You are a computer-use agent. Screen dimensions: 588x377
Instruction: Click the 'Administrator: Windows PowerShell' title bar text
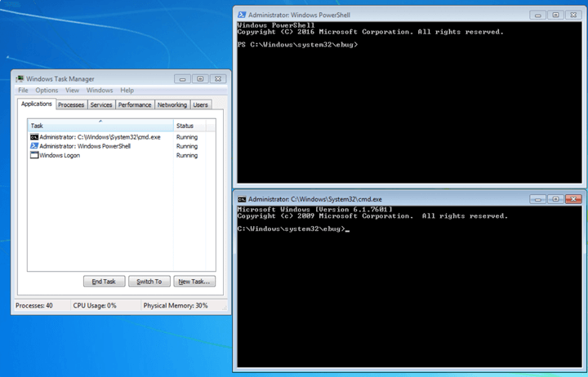tap(299, 15)
